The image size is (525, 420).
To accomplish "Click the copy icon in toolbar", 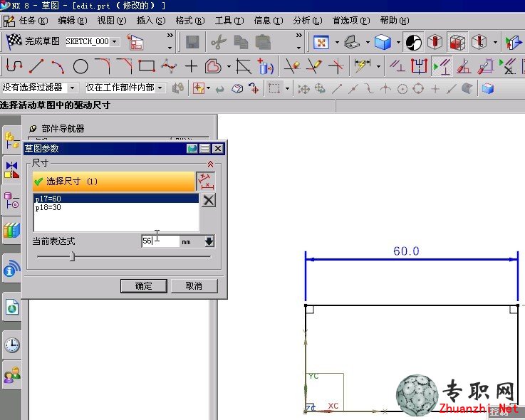I will click(241, 43).
